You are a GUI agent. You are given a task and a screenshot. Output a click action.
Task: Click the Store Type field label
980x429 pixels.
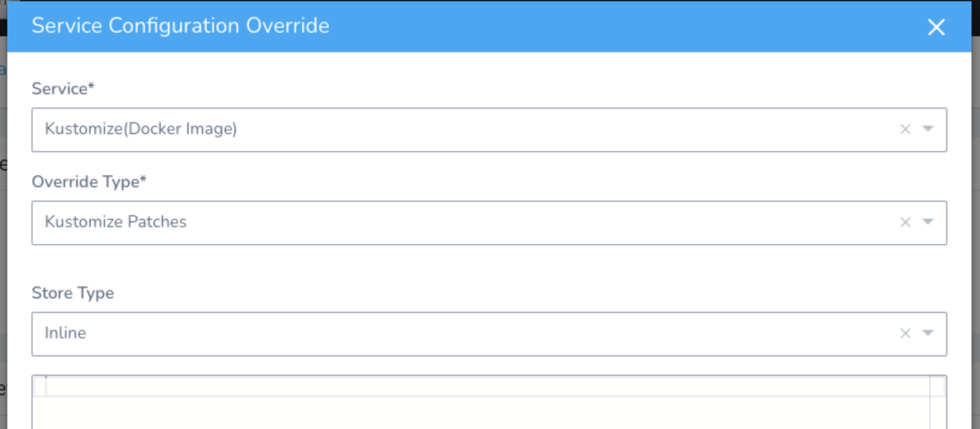coord(73,293)
